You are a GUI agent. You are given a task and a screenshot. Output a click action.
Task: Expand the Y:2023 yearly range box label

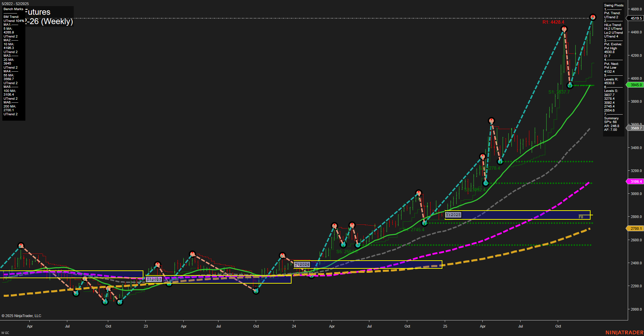click(154, 279)
